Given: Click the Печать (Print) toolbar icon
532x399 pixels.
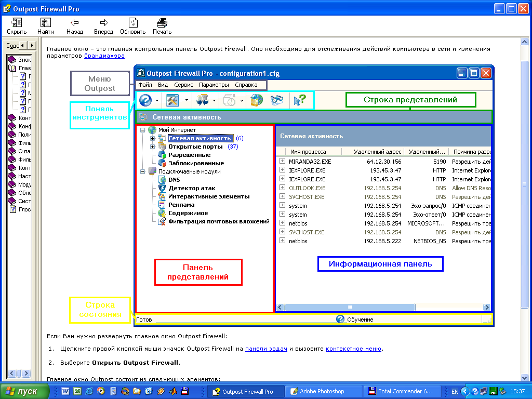Looking at the screenshot, I should point(162,26).
